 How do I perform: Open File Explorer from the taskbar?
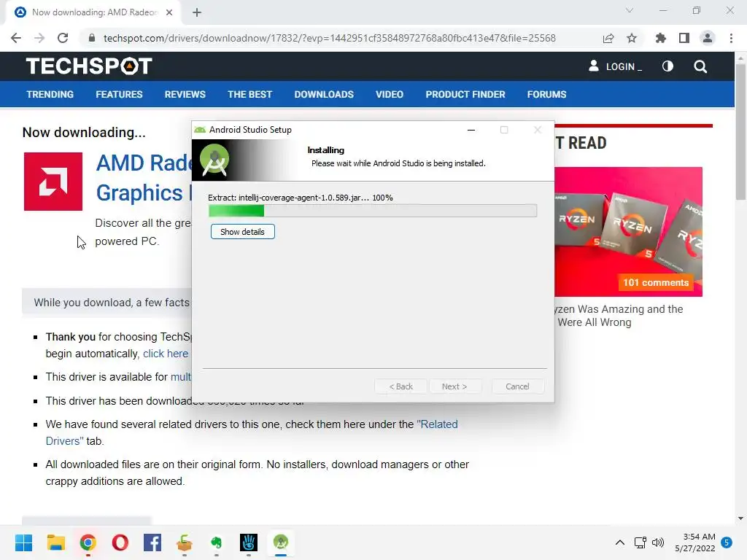55,542
